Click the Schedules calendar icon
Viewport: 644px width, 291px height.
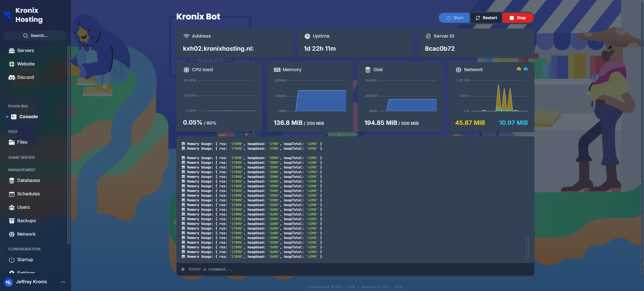[12, 194]
